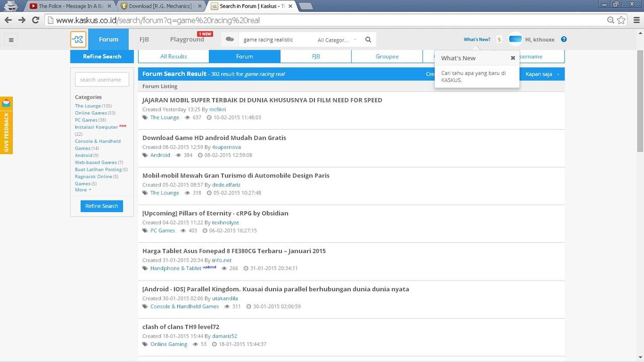
Task: Open Pillars of Eternity thread
Action: pyautogui.click(x=215, y=213)
